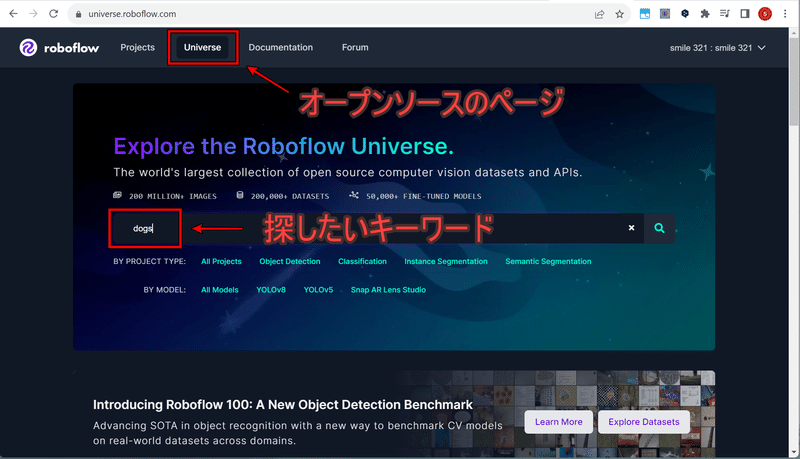Open the Projects nav item

pyautogui.click(x=137, y=47)
